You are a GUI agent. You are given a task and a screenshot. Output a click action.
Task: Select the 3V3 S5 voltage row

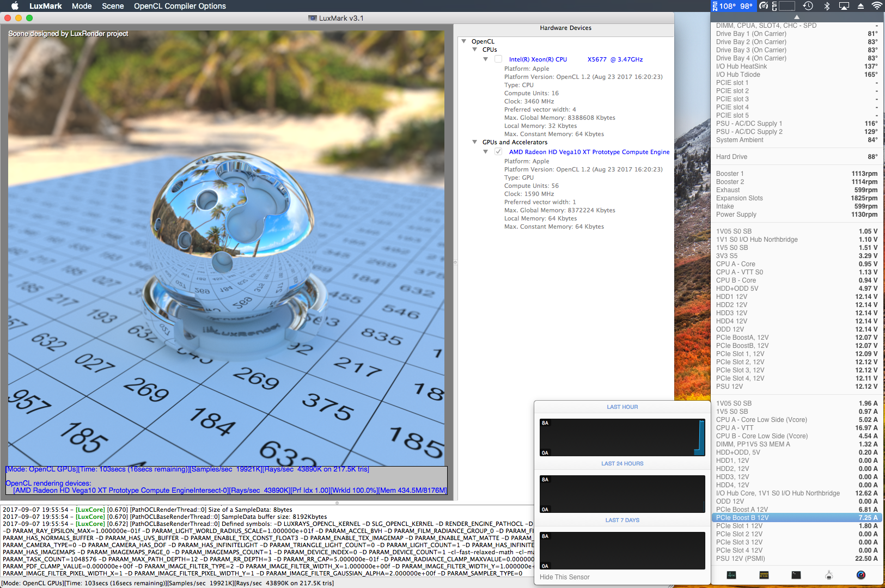click(797, 256)
